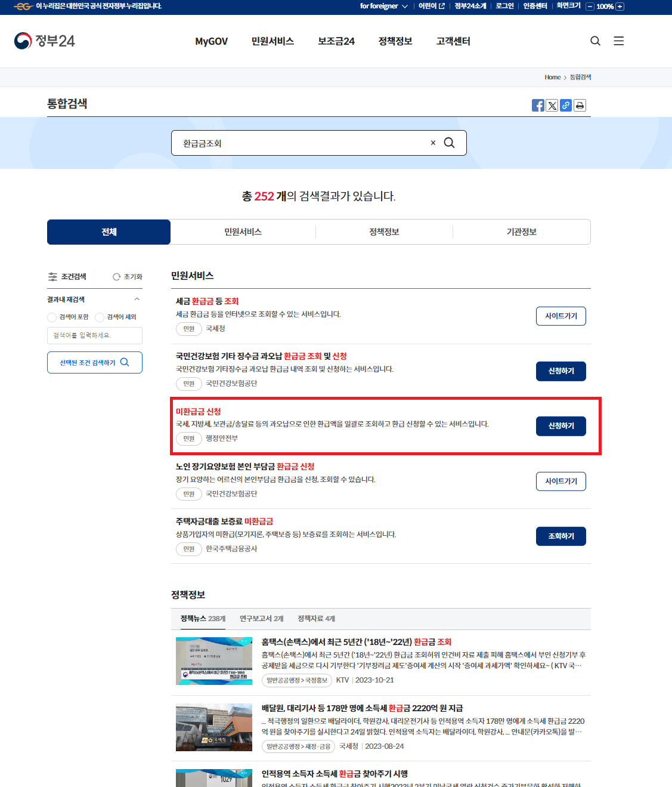Copy the page link via link icon

click(565, 105)
